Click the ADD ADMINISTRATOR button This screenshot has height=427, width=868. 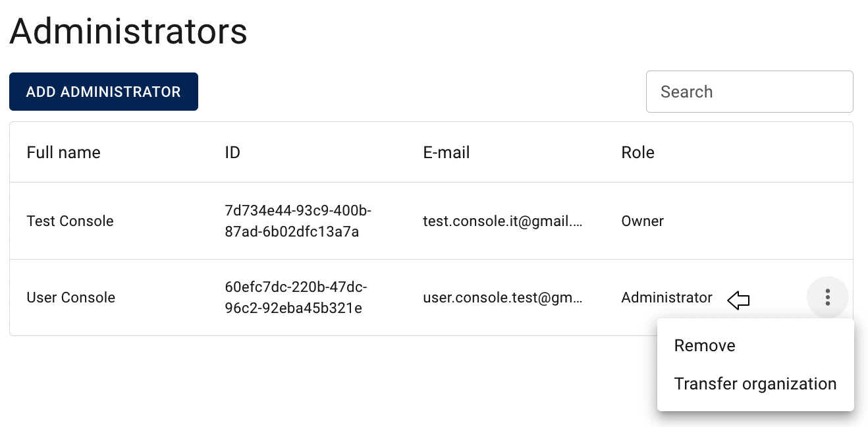(103, 92)
